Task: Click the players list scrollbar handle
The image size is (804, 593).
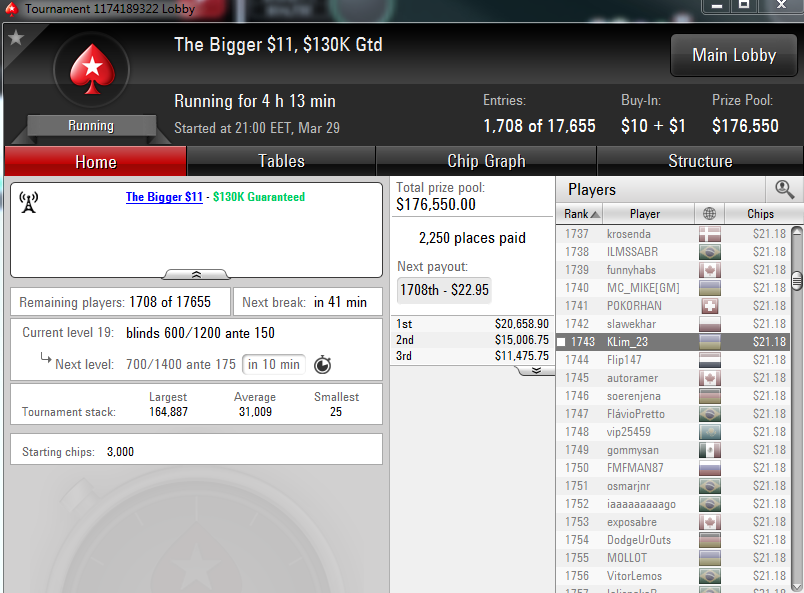Action: 797,281
